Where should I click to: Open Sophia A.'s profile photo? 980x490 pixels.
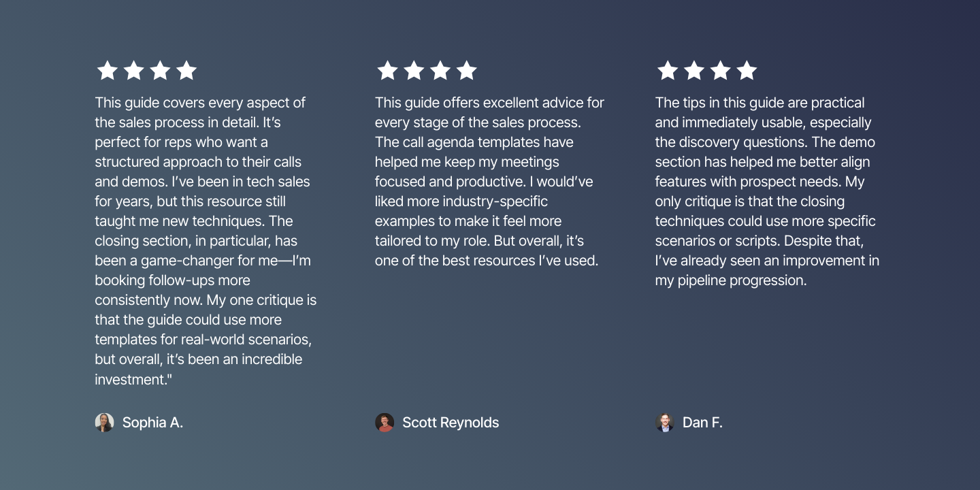coord(104,423)
